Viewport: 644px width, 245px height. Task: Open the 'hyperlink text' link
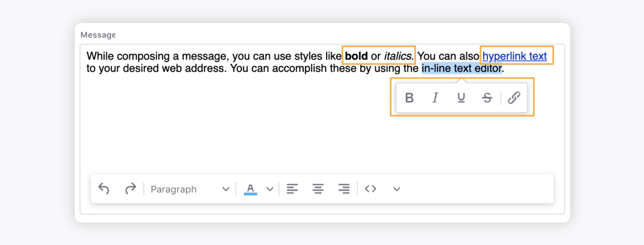[515, 56]
